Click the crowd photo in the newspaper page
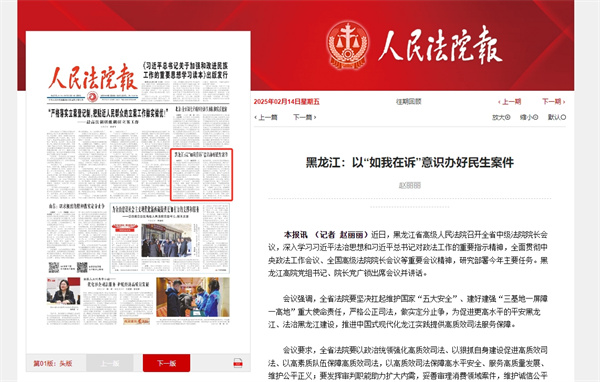Viewport: 600px width, 382px height. [x=166, y=240]
